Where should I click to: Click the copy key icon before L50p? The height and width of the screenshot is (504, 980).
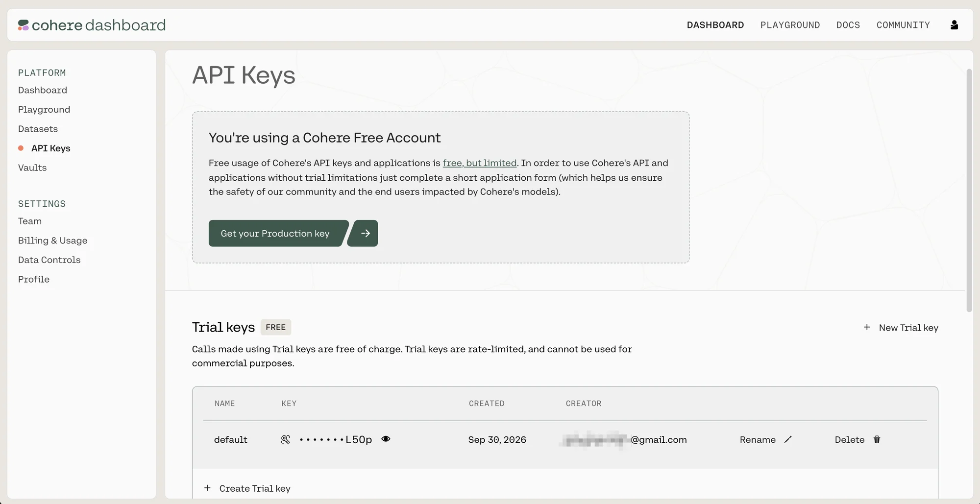[x=286, y=439]
